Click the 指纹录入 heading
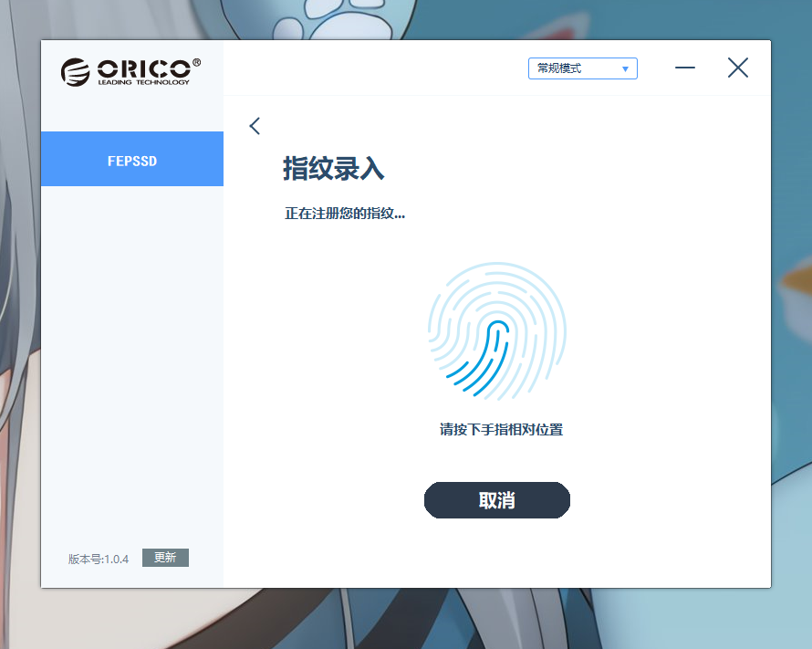Screen dimensions: 812x649 point(334,168)
